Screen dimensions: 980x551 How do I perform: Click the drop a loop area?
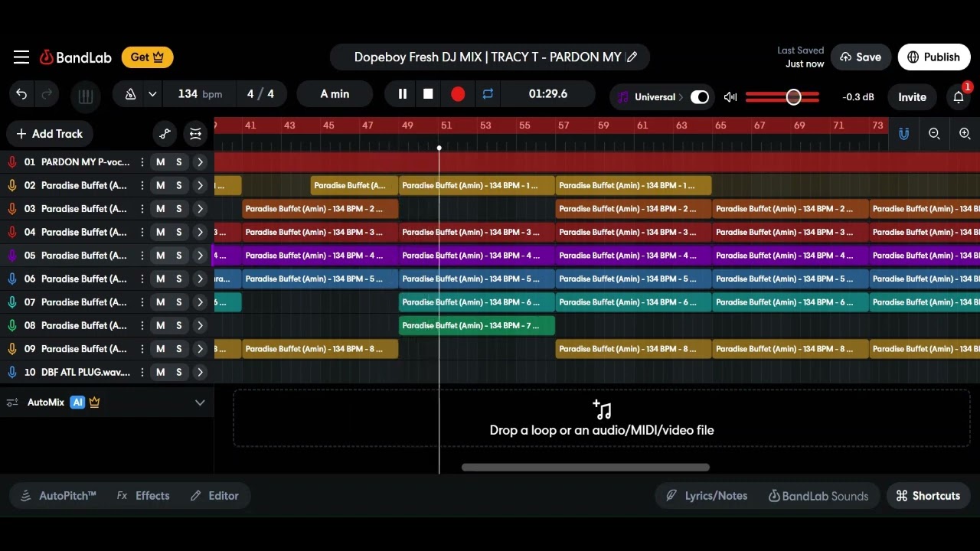coord(602,418)
